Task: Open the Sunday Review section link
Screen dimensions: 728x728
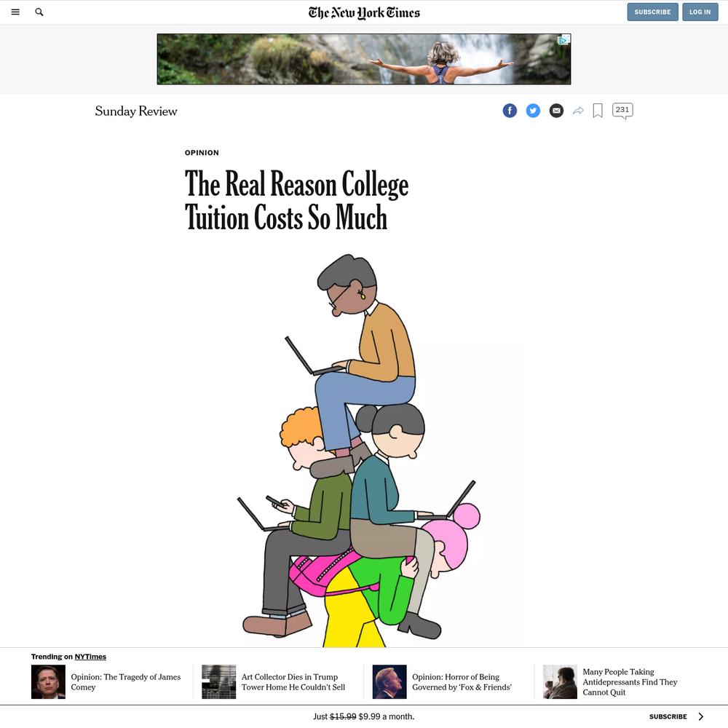Action: (136, 111)
